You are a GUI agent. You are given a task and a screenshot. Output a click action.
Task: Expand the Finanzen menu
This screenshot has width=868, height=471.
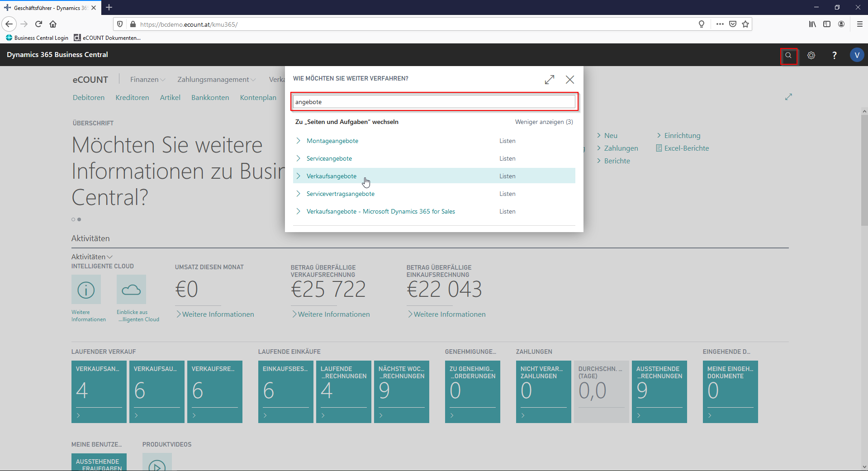[148, 80]
